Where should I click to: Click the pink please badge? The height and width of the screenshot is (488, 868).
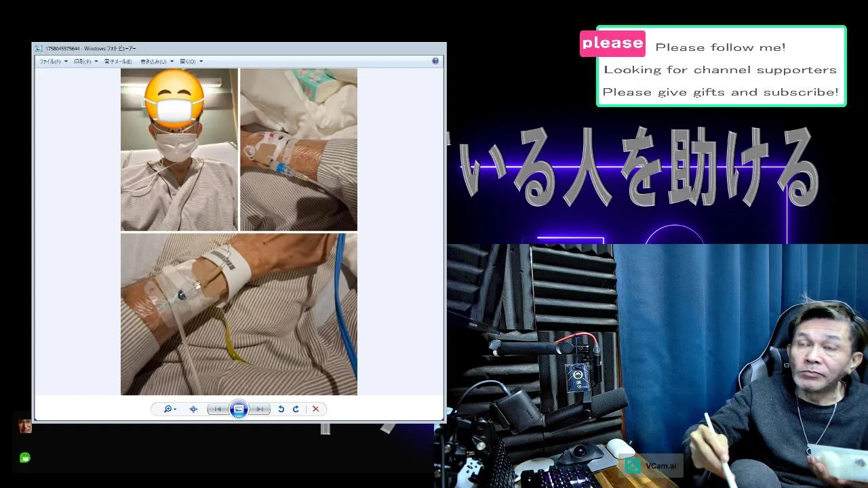click(612, 43)
